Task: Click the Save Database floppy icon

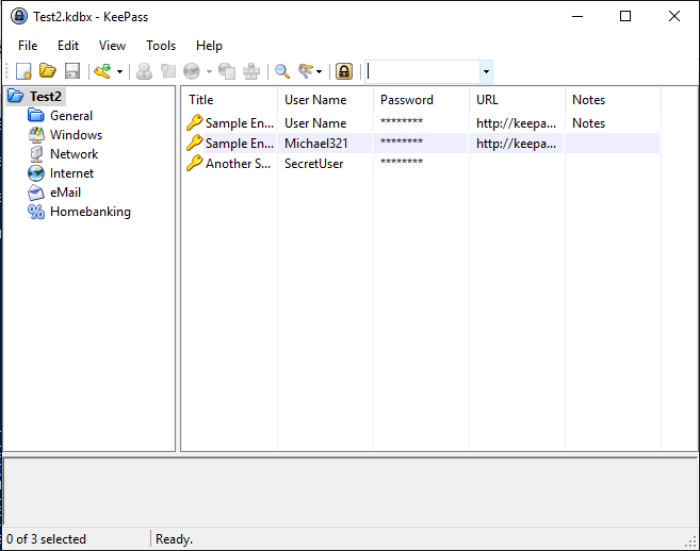Action: (72, 71)
